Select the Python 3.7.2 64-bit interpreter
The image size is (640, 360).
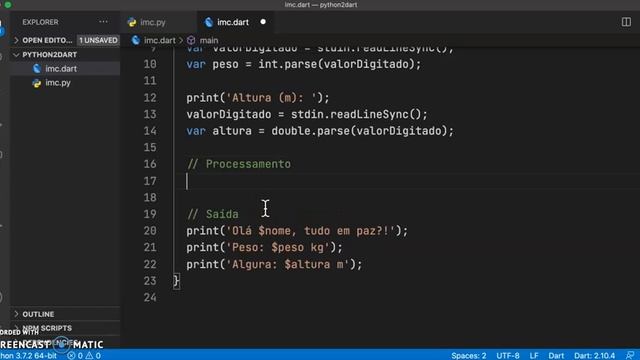click(28, 356)
